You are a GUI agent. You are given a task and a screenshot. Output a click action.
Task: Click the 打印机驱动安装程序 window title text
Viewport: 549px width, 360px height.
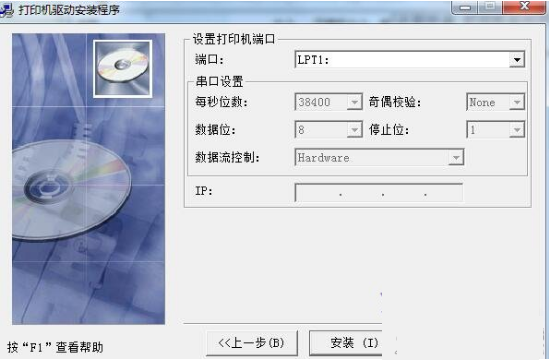tap(69, 10)
